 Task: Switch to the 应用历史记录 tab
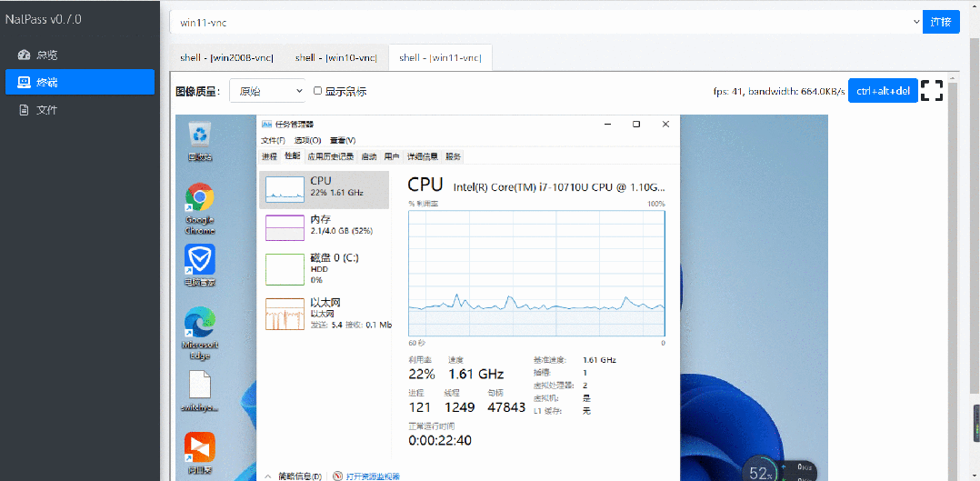331,156
